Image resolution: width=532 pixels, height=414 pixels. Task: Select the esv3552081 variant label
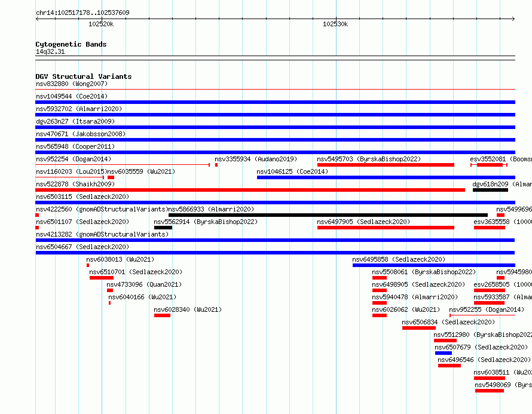click(501, 159)
